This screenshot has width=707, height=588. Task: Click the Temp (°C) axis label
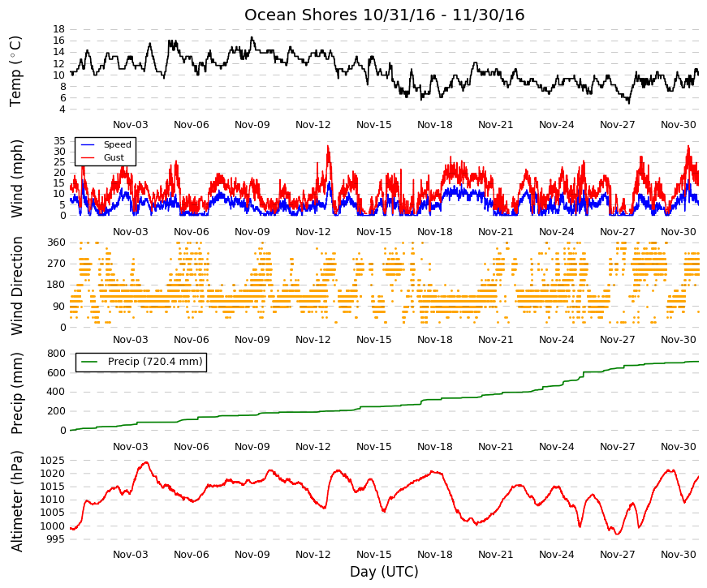[15, 71]
